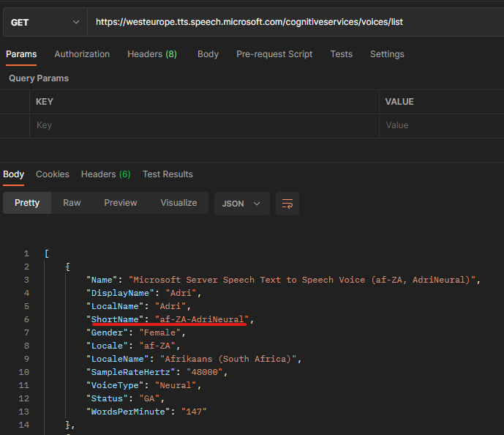Click the request URL address field
504x435 pixels.
pos(293,22)
